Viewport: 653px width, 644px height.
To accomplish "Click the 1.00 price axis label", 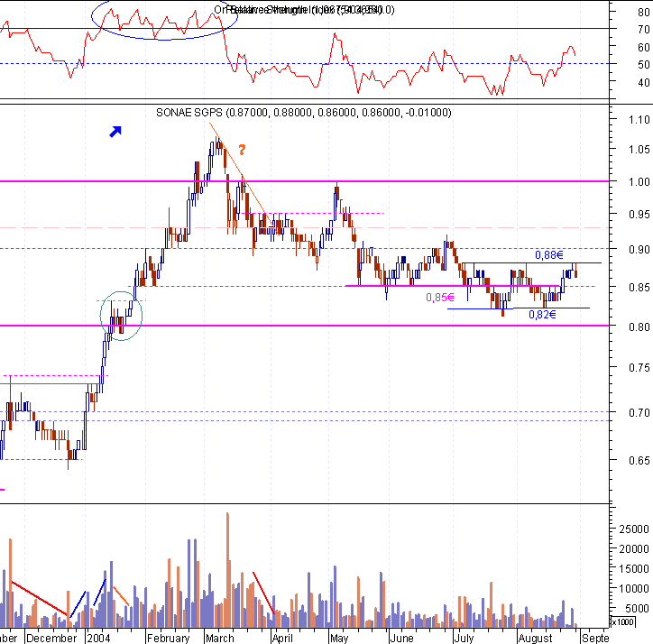I will pyautogui.click(x=639, y=181).
